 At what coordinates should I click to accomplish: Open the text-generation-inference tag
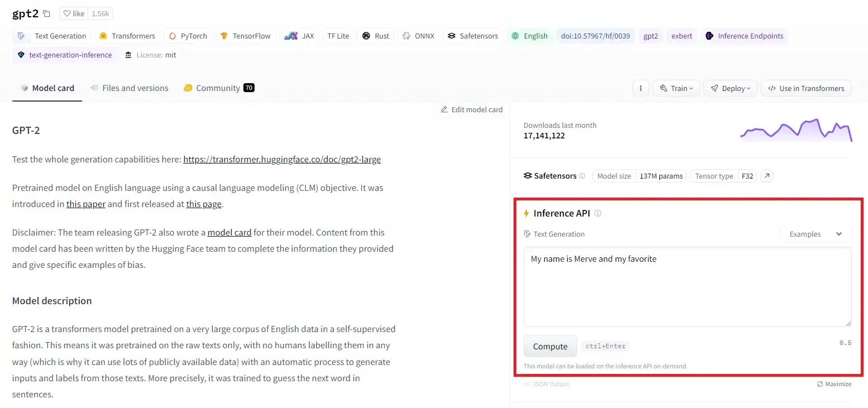click(x=65, y=55)
